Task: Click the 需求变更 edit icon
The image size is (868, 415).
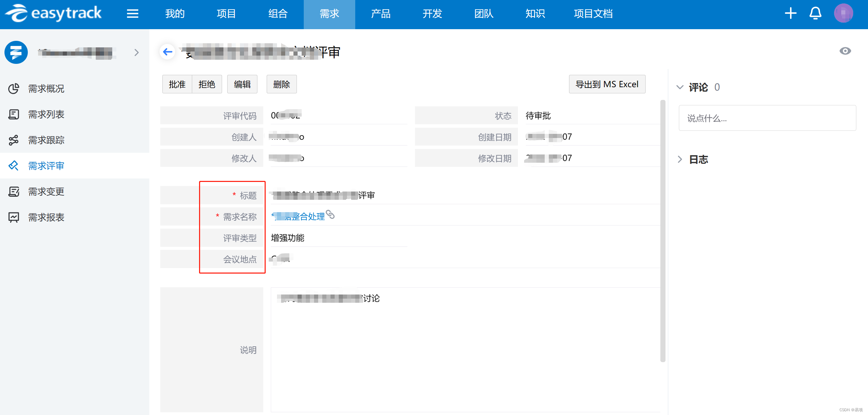Action: click(13, 192)
